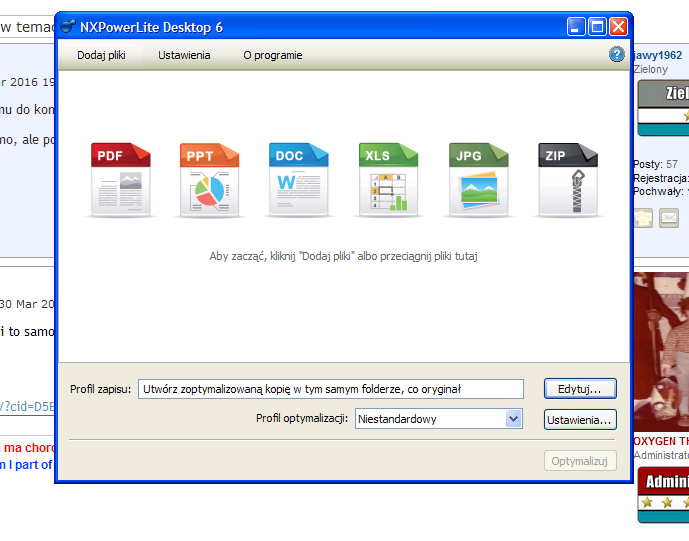
Task: Click the forum user avatar photo
Action: (x=661, y=352)
